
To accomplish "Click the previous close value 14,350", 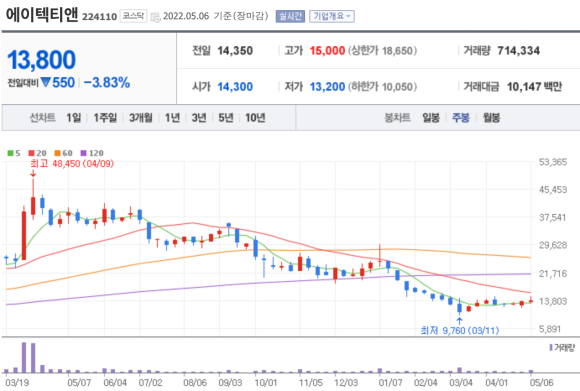I will (x=235, y=51).
